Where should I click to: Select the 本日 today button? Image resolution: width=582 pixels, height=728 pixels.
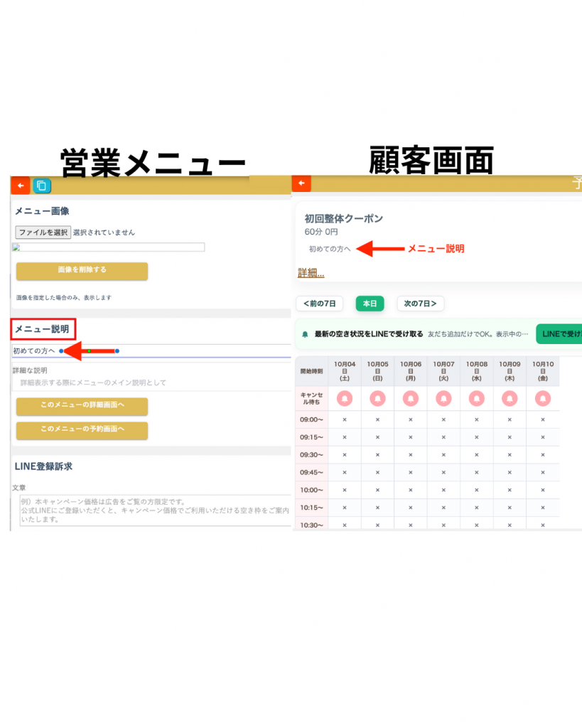click(x=370, y=304)
